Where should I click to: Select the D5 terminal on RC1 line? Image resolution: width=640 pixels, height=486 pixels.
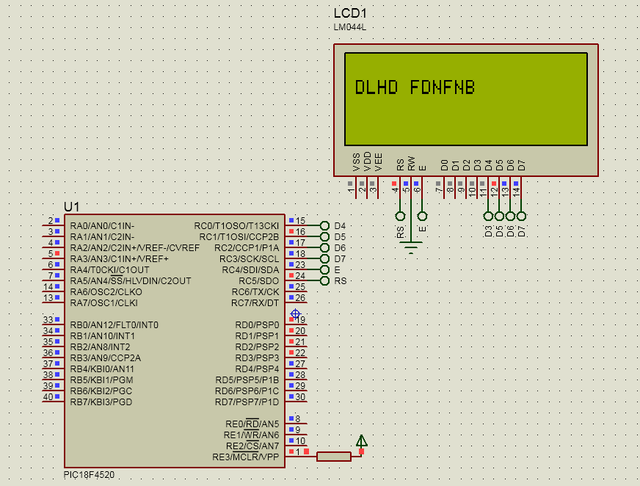pyautogui.click(x=325, y=237)
